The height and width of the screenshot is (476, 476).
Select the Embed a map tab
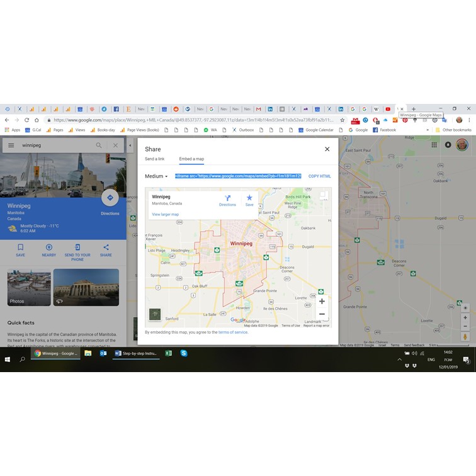pos(191,159)
